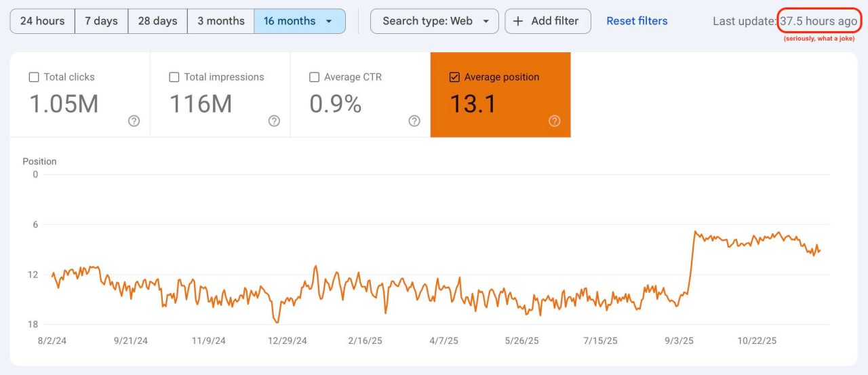
Task: Click the Reset filters link
Action: [636, 21]
